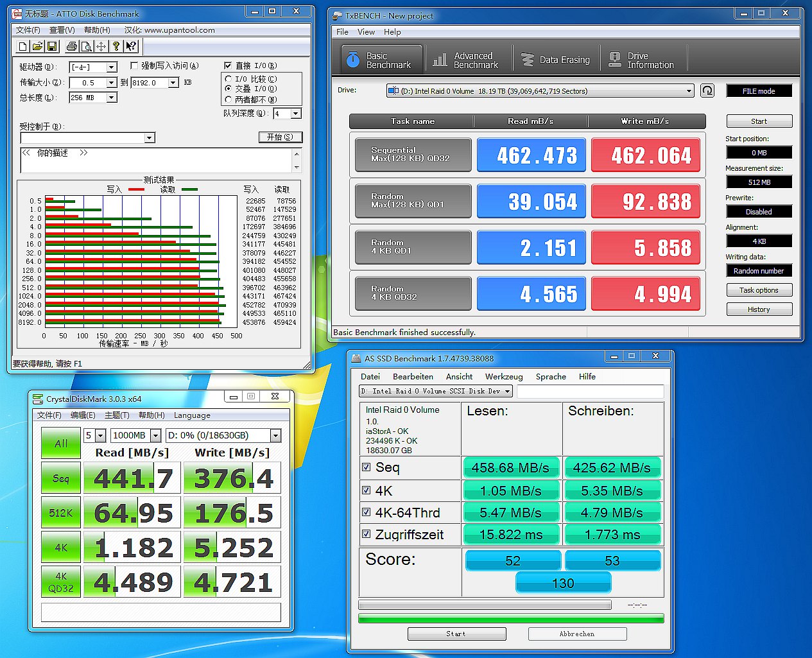
Task: Click the Save floppy icon in ATTO
Action: (52, 46)
